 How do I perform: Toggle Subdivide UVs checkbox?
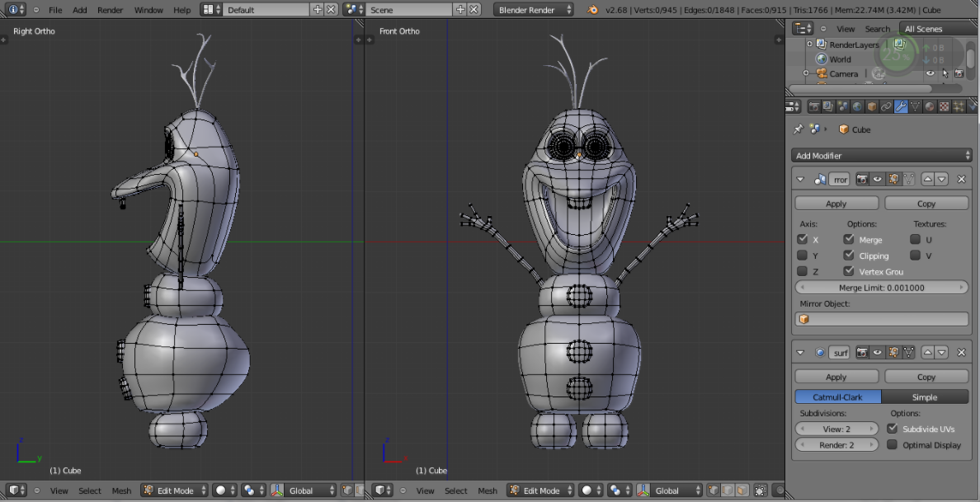(x=893, y=429)
